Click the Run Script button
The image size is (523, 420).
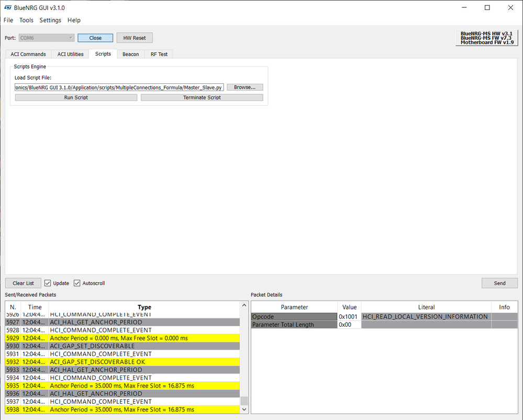(76, 97)
